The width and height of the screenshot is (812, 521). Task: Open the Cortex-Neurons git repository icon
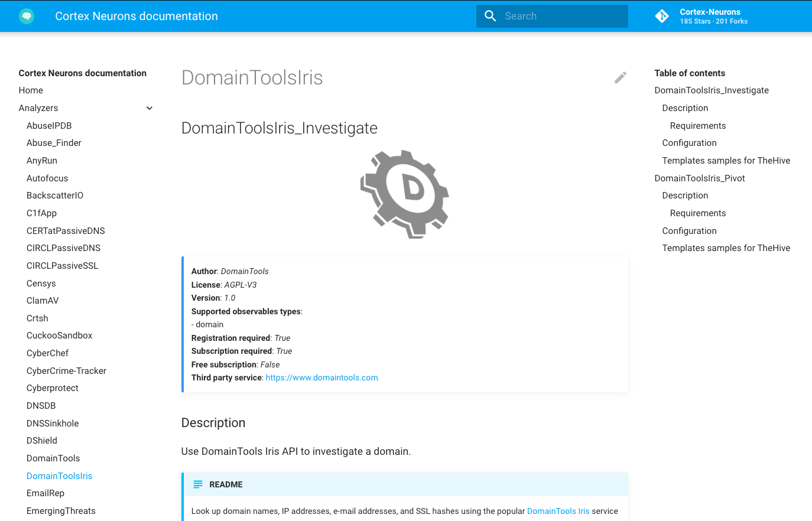(662, 16)
